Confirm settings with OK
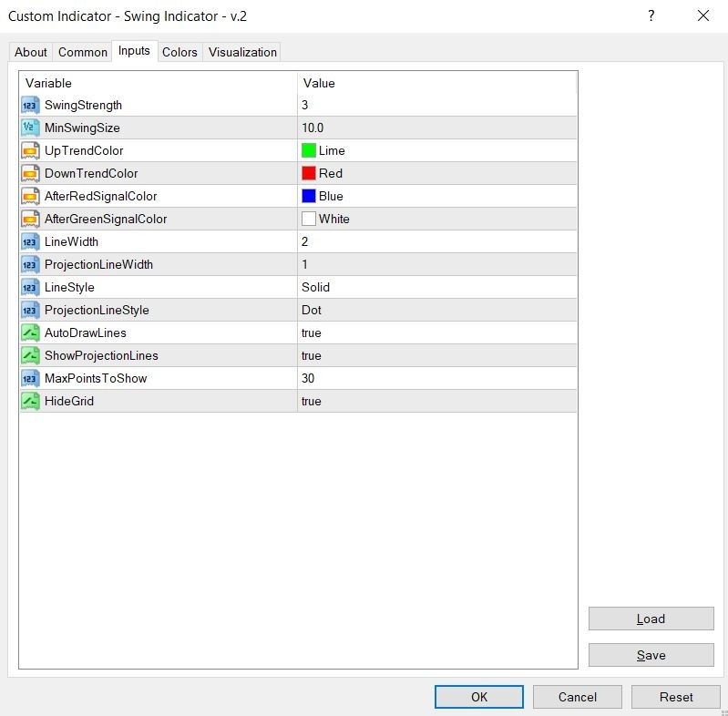Screen dimensions: 728x716 click(479, 697)
